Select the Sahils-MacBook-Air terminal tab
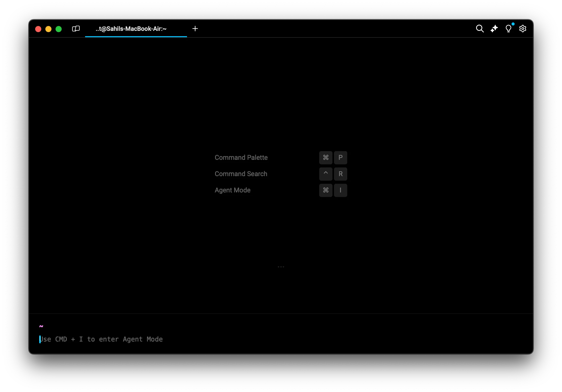 [x=131, y=29]
